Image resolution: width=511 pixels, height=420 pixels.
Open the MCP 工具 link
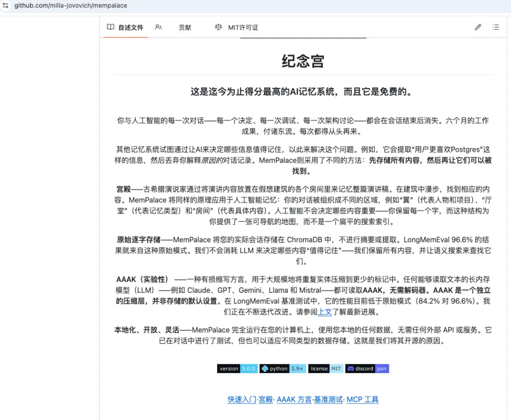pyautogui.click(x=362, y=400)
